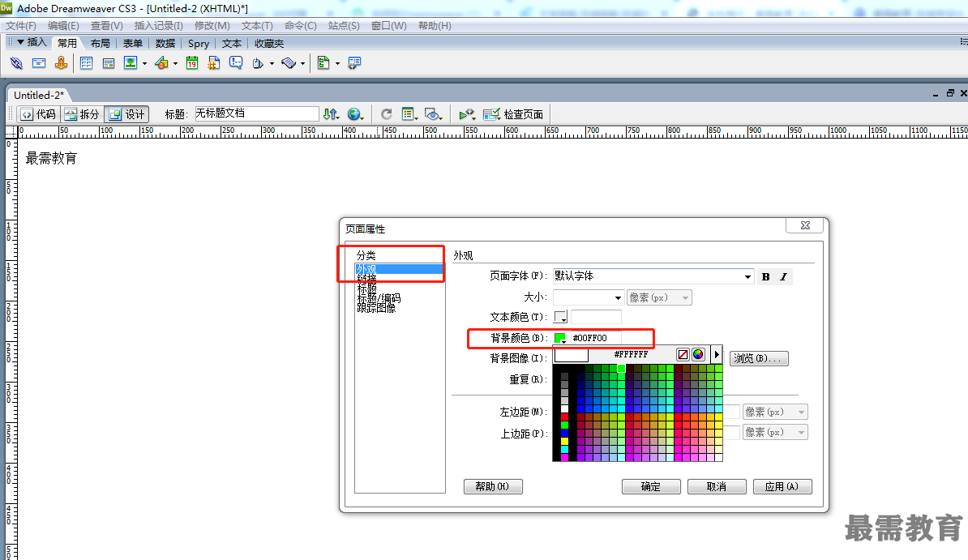The width and height of the screenshot is (968, 560).
Task: Switch to Forms insert tab
Action: click(133, 43)
